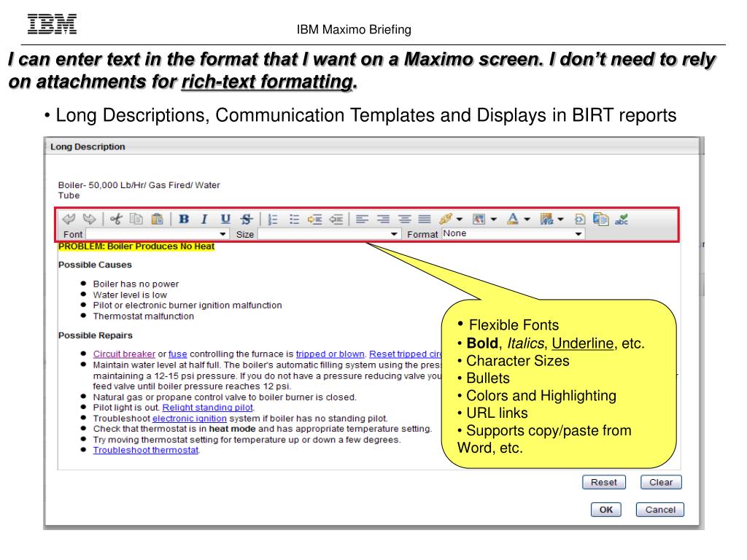
Task: Open the 'Circuit breaker' link
Action: coord(124,354)
